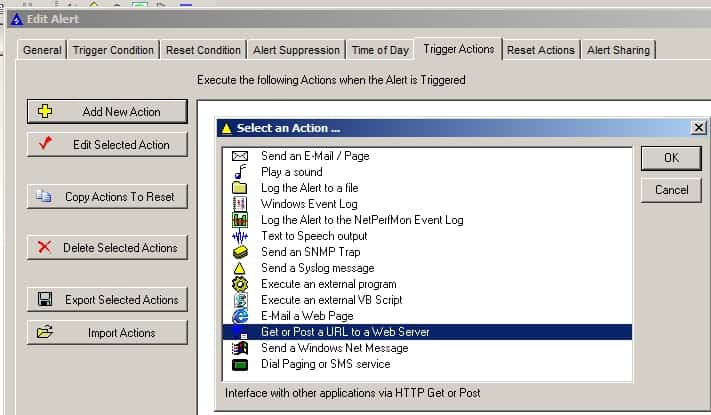Select Dial Paging or SMS service
711x415 pixels.
pyautogui.click(x=427, y=364)
